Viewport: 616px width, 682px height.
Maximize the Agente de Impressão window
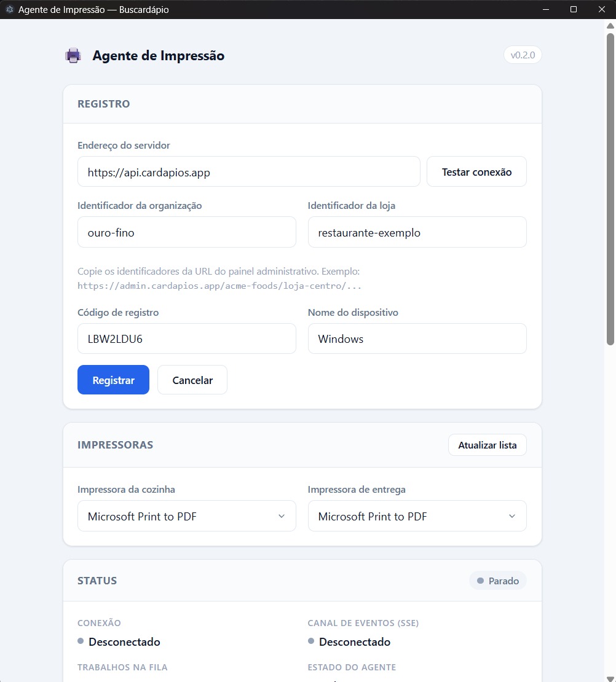[574, 9]
